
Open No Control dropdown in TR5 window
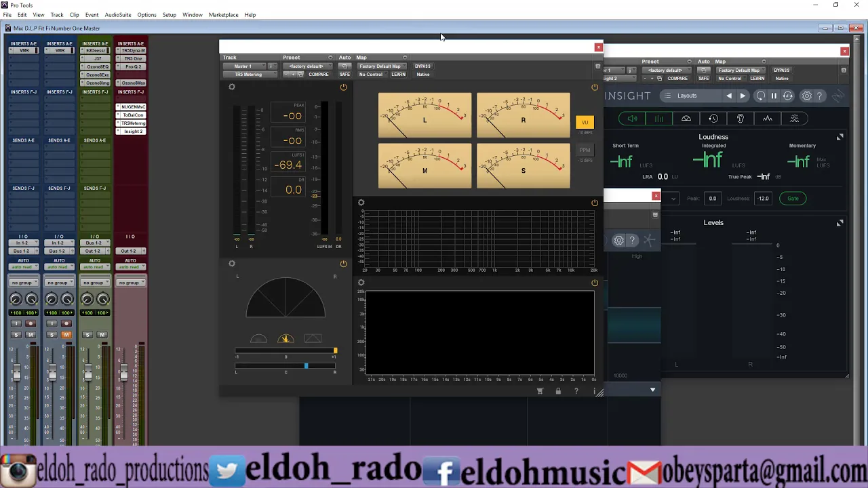click(371, 75)
